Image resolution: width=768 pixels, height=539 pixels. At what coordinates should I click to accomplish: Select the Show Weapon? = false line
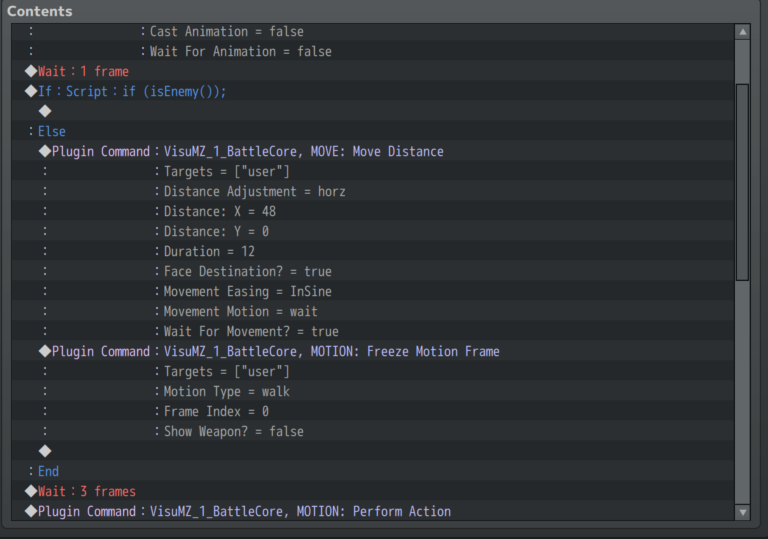(373, 431)
